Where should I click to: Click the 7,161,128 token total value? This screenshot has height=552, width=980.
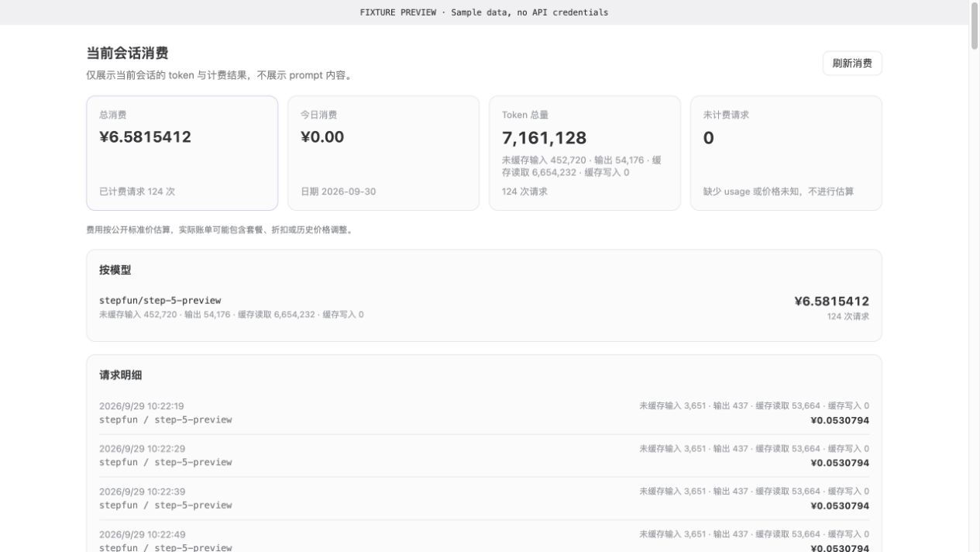point(545,138)
